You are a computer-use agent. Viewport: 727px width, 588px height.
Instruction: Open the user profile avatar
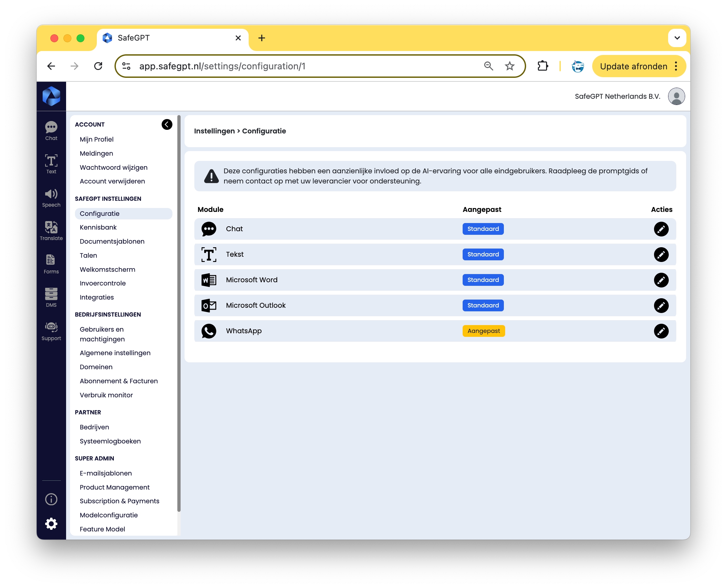click(x=676, y=96)
